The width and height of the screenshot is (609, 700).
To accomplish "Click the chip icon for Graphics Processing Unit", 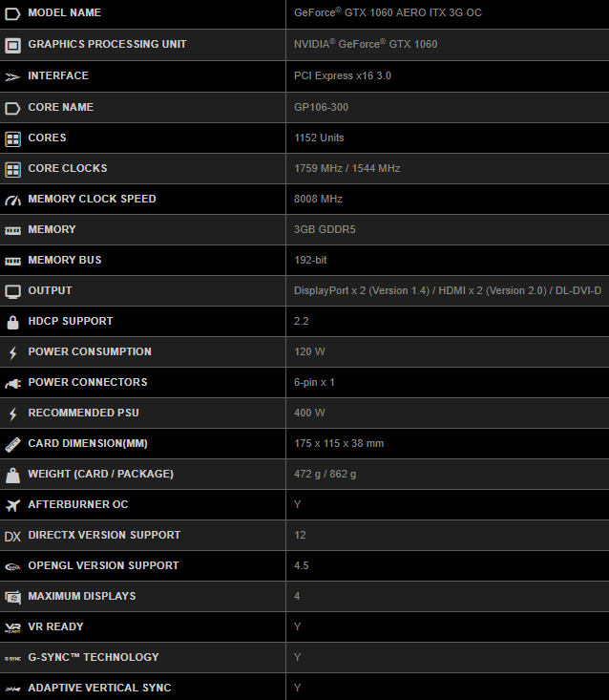I will pos(12,45).
